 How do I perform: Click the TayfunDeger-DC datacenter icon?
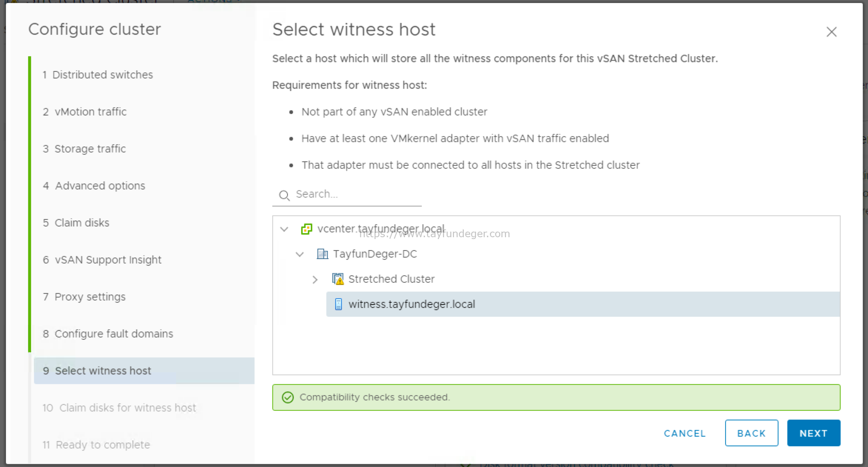coord(322,254)
